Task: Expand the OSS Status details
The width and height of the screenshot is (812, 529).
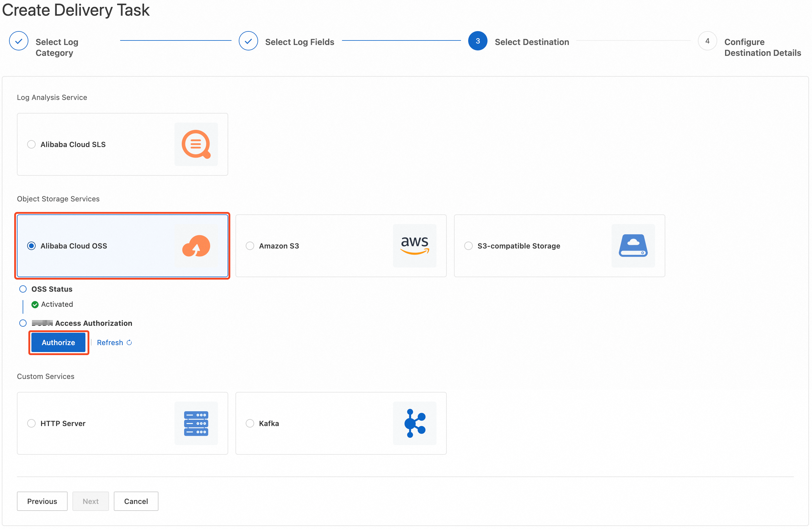Action: coord(23,289)
